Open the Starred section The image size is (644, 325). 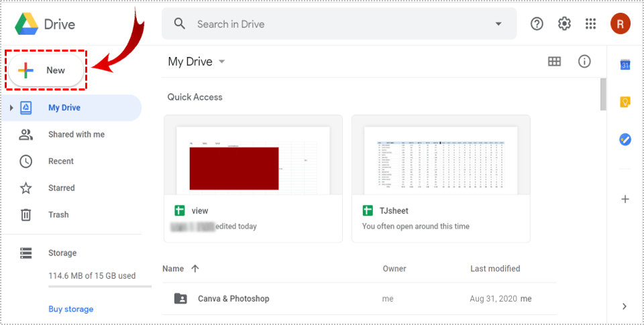tap(61, 188)
